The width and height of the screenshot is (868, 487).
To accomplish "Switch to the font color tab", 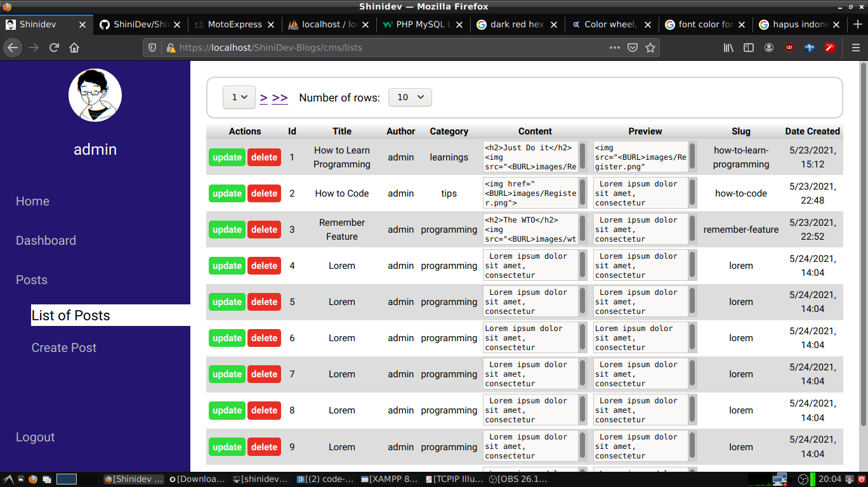I will point(706,25).
